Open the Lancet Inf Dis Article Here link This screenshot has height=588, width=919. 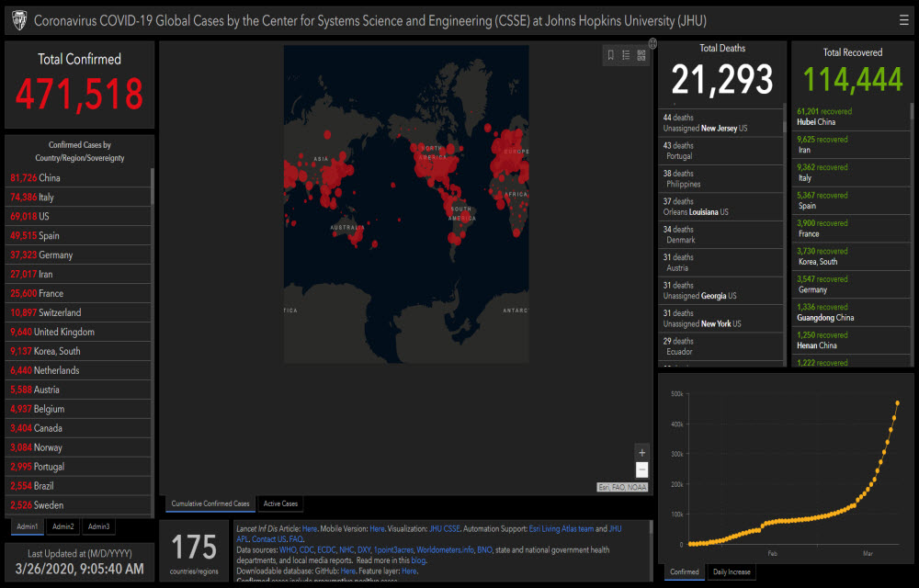(310, 529)
